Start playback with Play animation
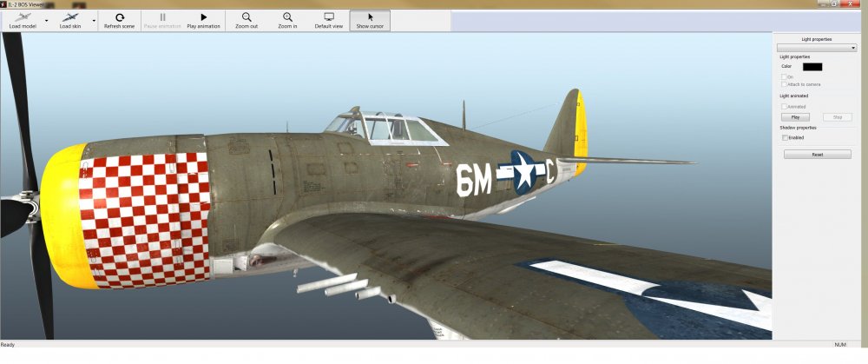The width and height of the screenshot is (868, 364). [203, 17]
